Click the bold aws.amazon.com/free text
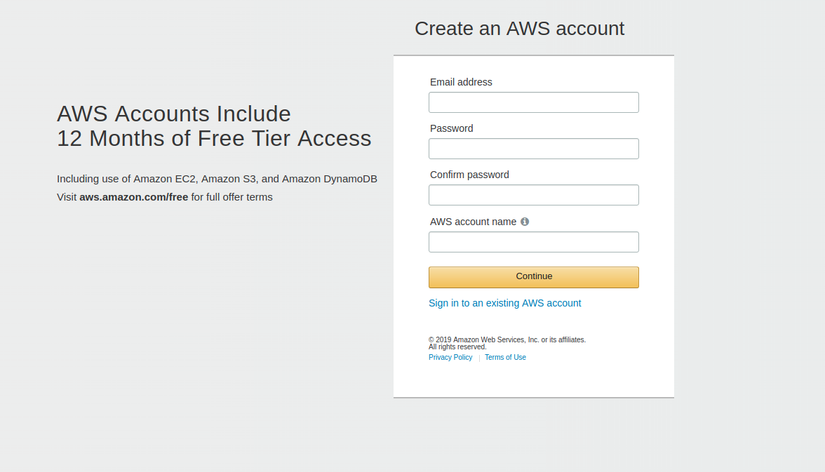The width and height of the screenshot is (825, 472). coord(133,197)
